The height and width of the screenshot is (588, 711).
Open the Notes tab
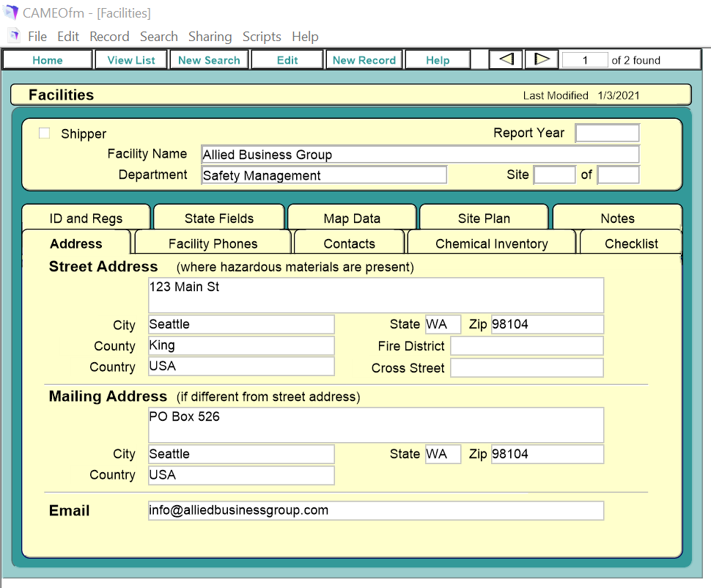(x=618, y=218)
